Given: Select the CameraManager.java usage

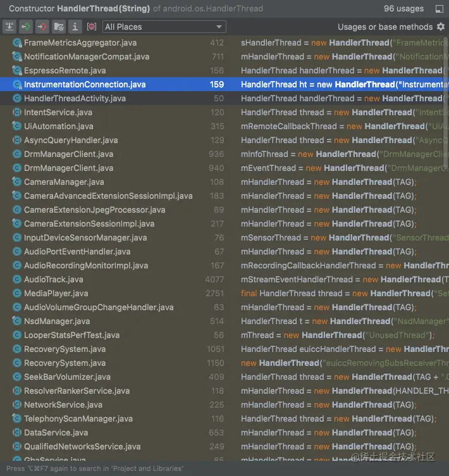Looking at the screenshot, I should point(225,182).
